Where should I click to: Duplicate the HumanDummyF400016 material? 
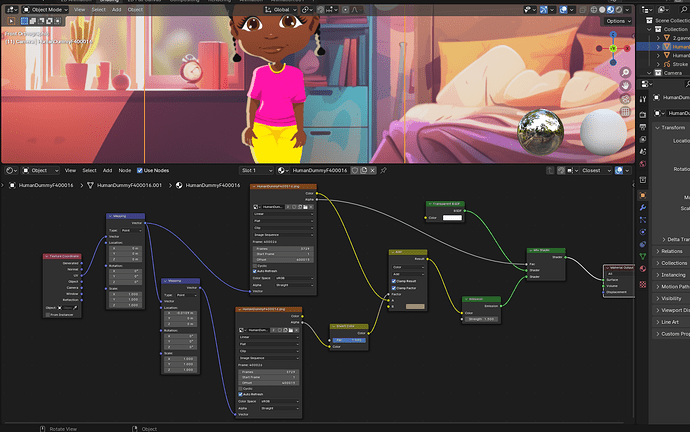(363, 170)
